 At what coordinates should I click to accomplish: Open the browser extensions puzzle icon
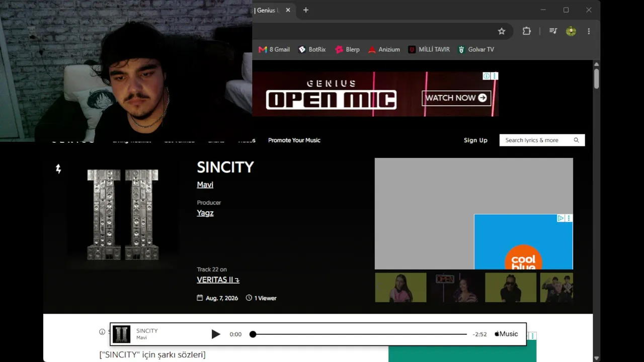coord(526,31)
